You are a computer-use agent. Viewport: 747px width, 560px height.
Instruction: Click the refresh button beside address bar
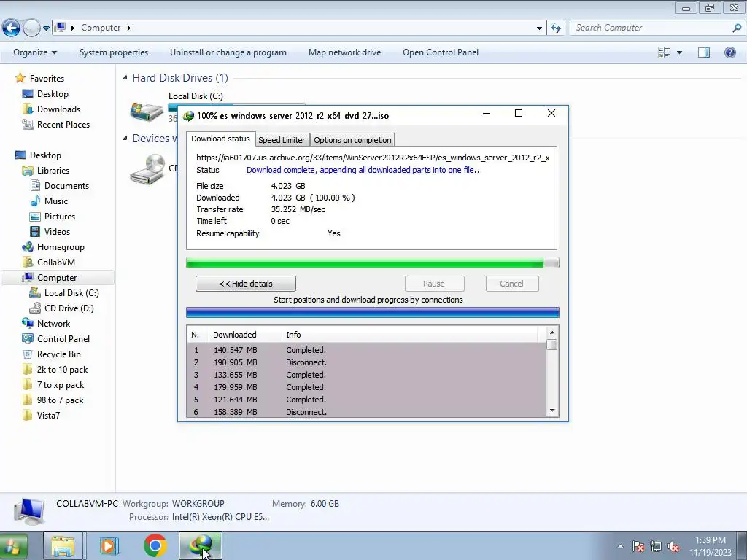click(x=555, y=28)
